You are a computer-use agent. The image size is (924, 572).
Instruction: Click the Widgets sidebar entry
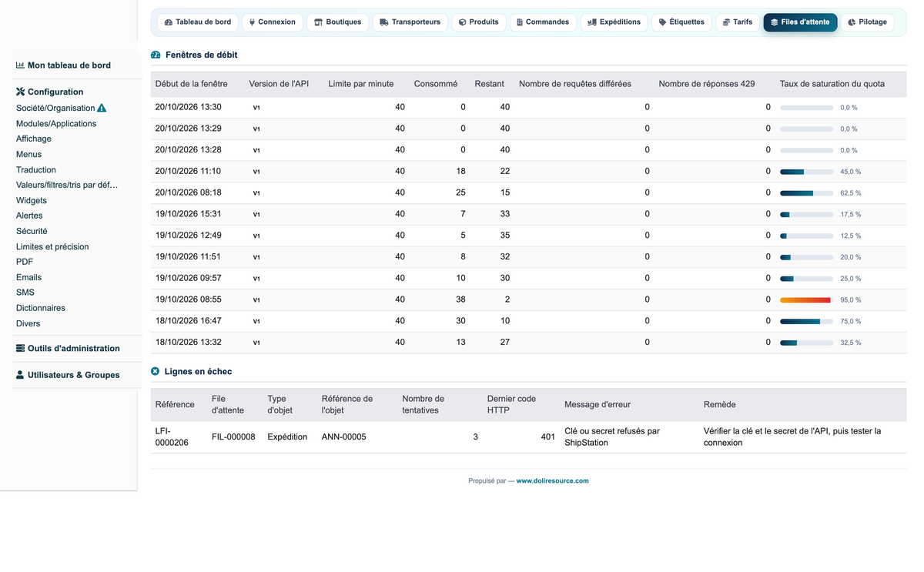(x=32, y=200)
